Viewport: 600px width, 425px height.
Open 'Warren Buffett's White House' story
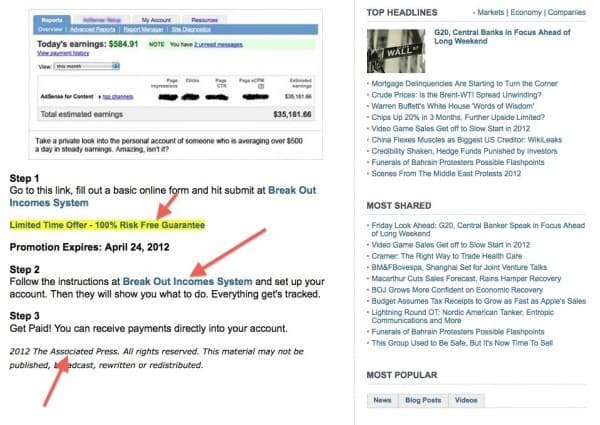click(x=452, y=106)
